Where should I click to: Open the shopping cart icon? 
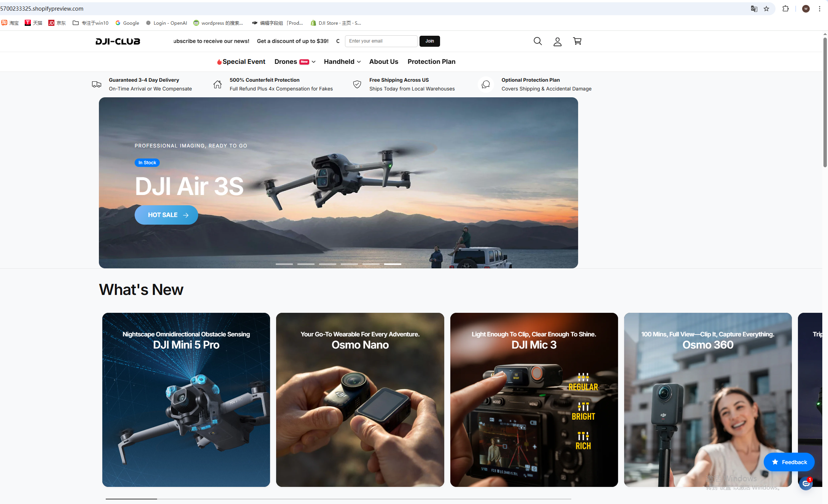click(x=577, y=41)
